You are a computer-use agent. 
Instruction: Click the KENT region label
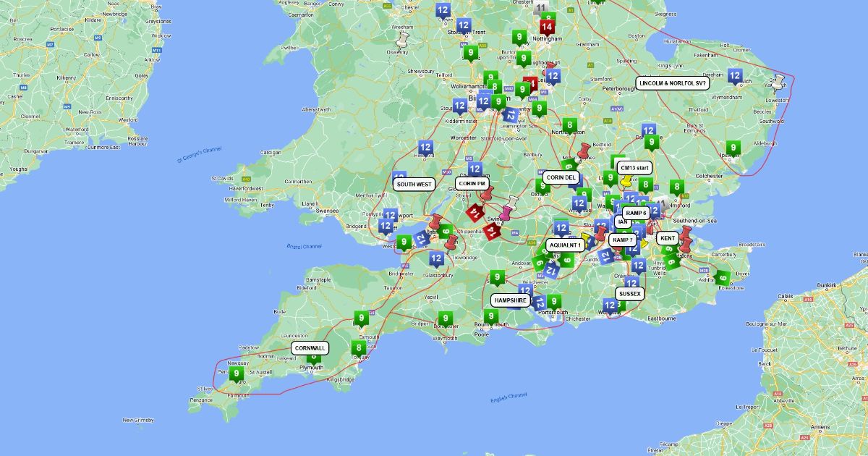pos(668,238)
